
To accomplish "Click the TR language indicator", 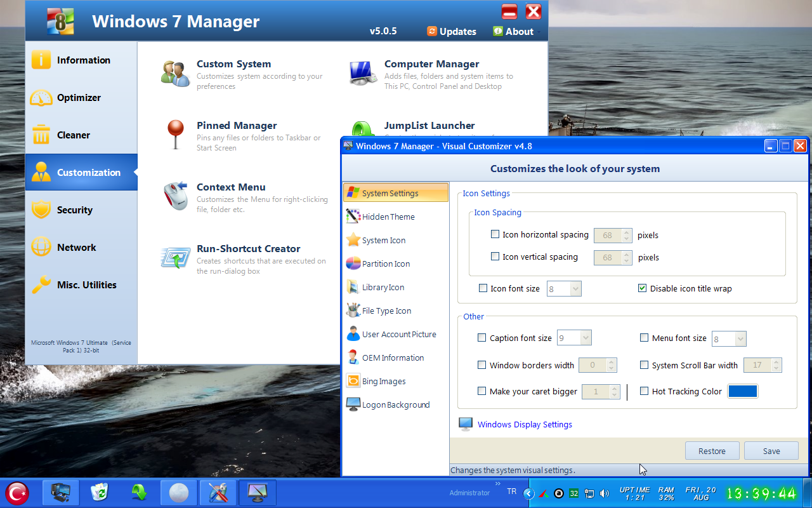I will (511, 491).
